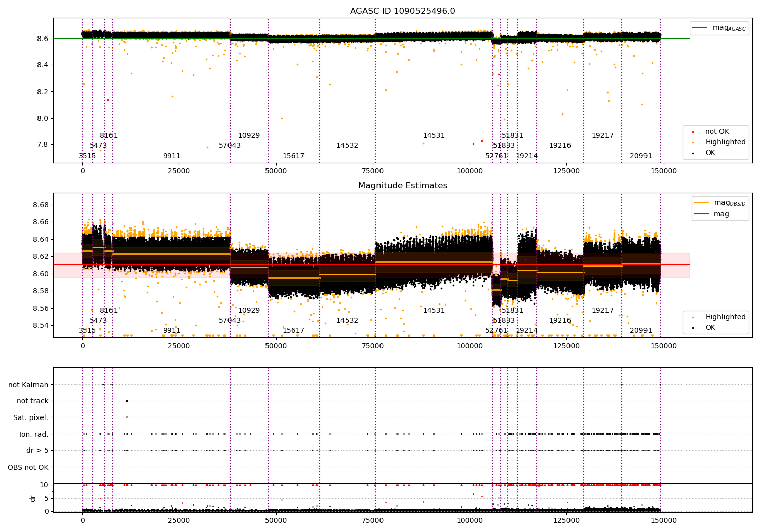Click the 8.62 y-axis tick label
This screenshot has width=760, height=532.
tap(41, 257)
